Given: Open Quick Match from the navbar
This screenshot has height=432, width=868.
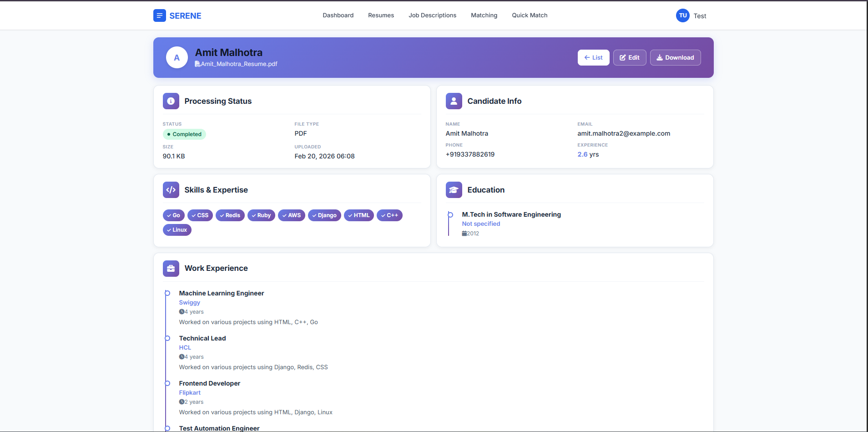Looking at the screenshot, I should click(x=530, y=15).
